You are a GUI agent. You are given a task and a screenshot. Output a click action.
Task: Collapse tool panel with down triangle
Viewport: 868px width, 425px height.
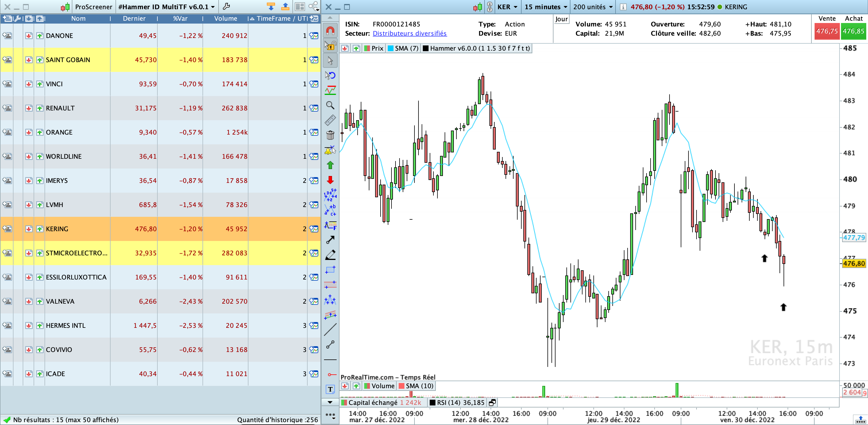(x=330, y=402)
